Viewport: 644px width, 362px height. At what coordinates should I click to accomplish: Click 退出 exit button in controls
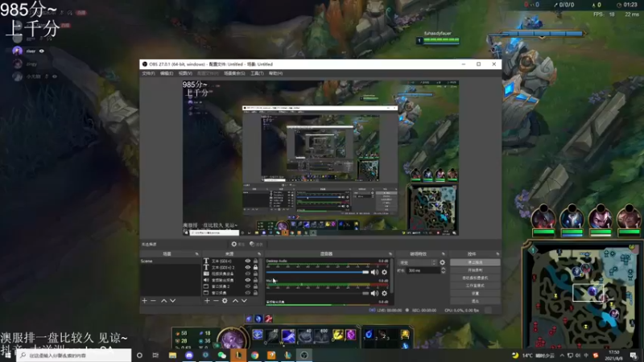(x=475, y=301)
